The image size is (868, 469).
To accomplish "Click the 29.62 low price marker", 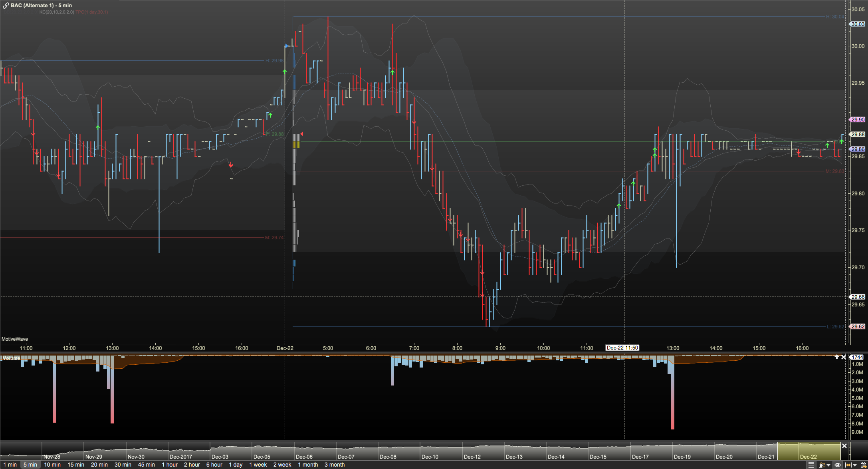I will pos(857,326).
